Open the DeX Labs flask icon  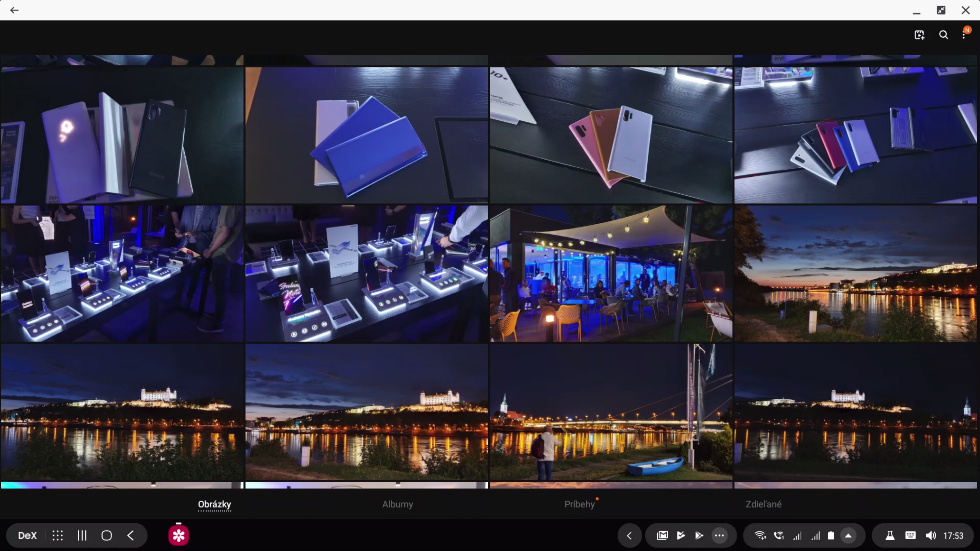point(890,535)
